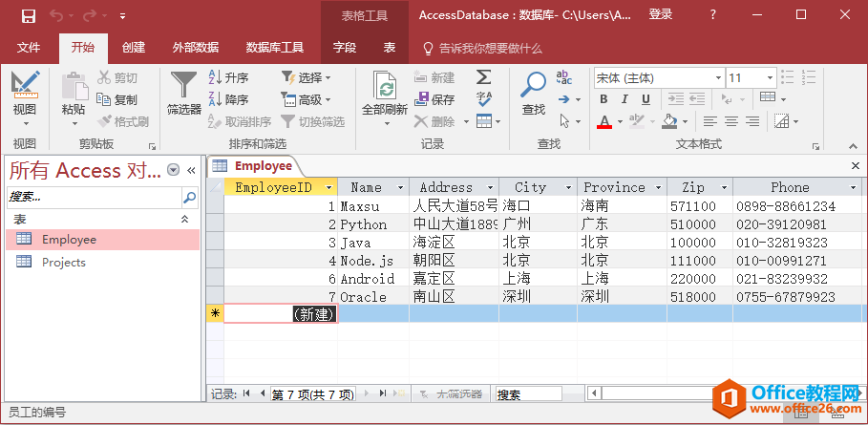Screen dimensions: 868x425
Task: Run the spelling check icon
Action: tap(484, 99)
